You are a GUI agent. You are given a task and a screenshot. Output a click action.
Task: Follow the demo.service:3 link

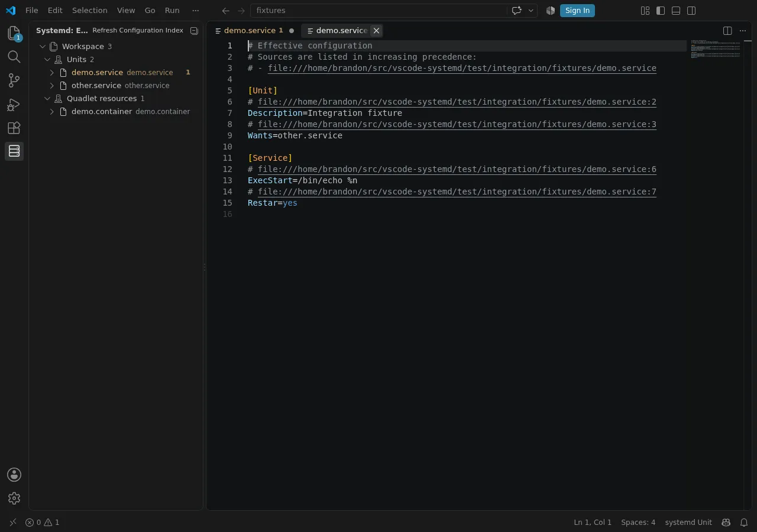(457, 124)
